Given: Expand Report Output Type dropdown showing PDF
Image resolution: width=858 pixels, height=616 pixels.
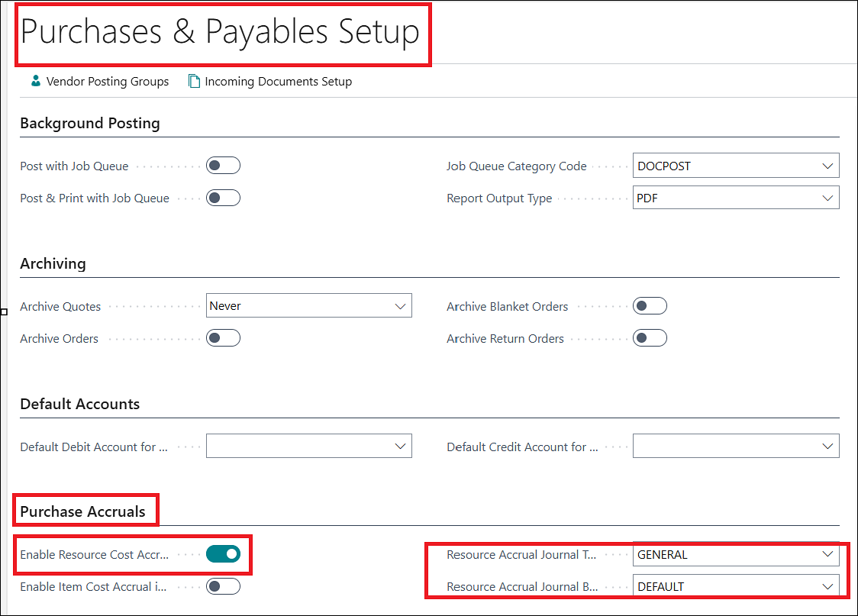Looking at the screenshot, I should (736, 198).
